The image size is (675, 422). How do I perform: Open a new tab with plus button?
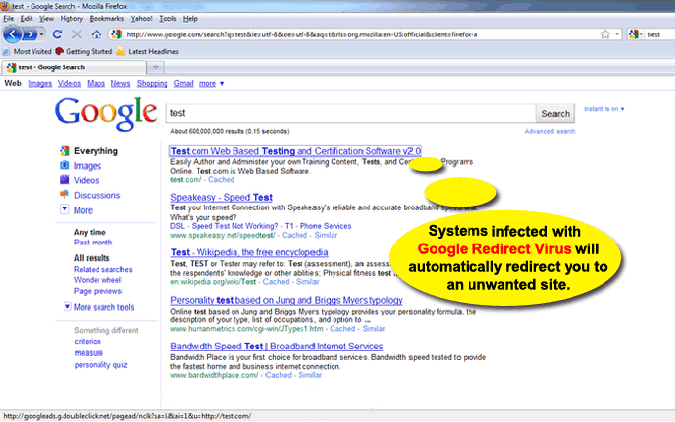(156, 67)
